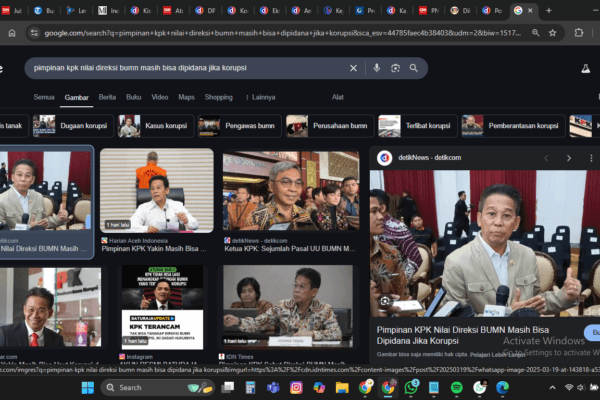
Task: Click the Google search text field
Action: click(x=189, y=68)
